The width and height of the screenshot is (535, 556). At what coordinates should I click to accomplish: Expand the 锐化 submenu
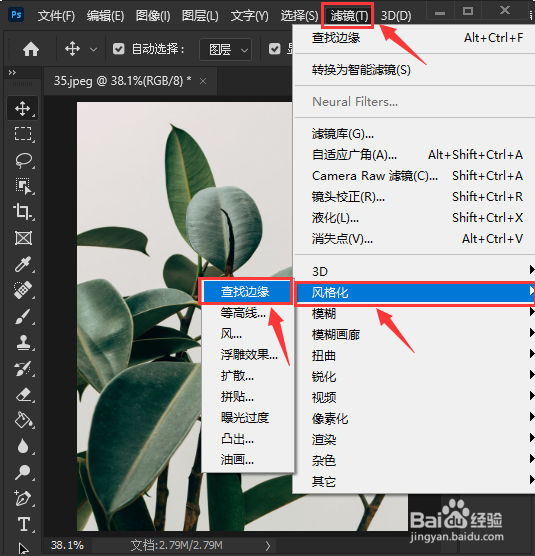[x=413, y=376]
